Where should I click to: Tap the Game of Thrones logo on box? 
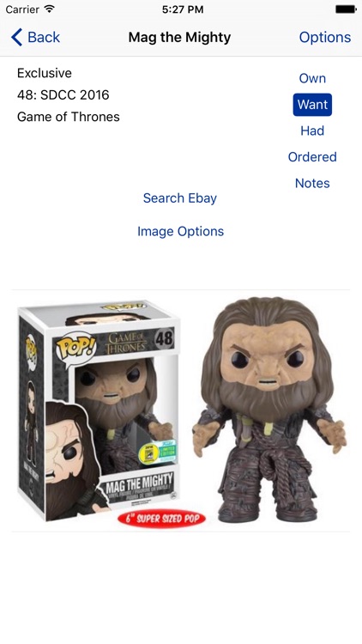[x=126, y=343]
